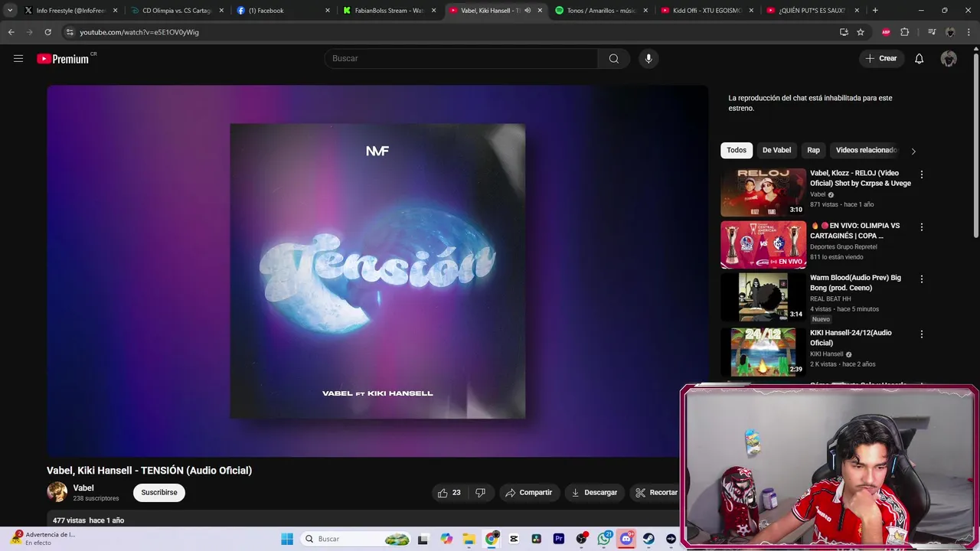Open the tab search dropdown

pos(10,11)
